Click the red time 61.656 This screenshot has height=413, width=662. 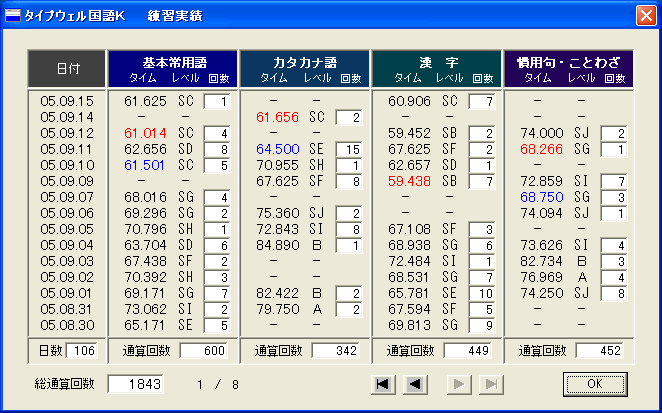pyautogui.click(x=277, y=117)
